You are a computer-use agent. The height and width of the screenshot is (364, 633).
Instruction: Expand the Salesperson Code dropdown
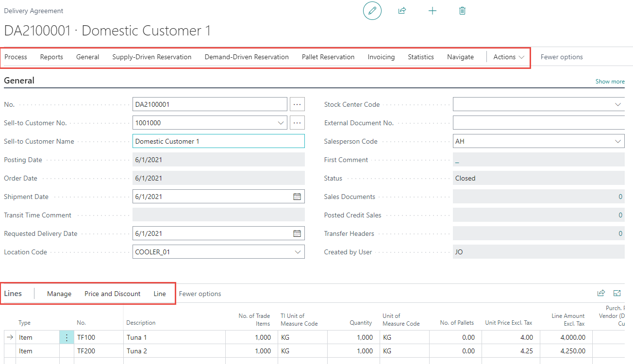(618, 141)
